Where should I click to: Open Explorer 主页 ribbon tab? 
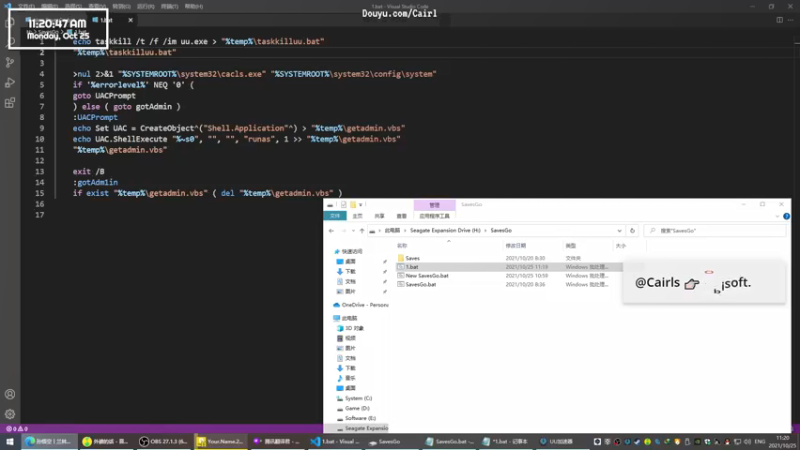357,216
